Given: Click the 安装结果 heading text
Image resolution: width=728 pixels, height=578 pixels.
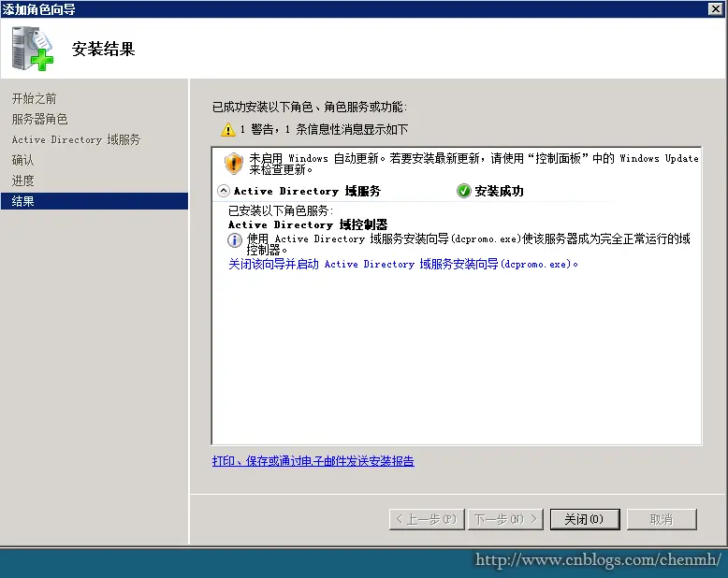Looking at the screenshot, I should pyautogui.click(x=103, y=49).
